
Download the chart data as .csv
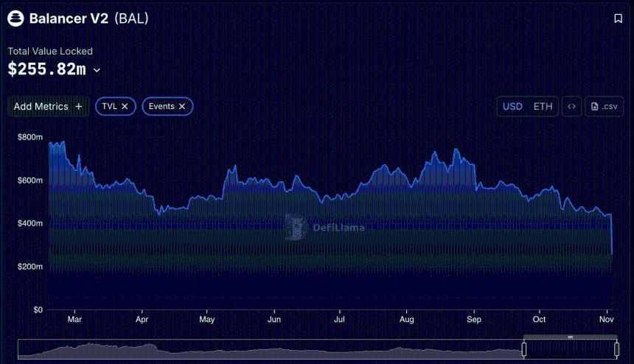pos(604,107)
